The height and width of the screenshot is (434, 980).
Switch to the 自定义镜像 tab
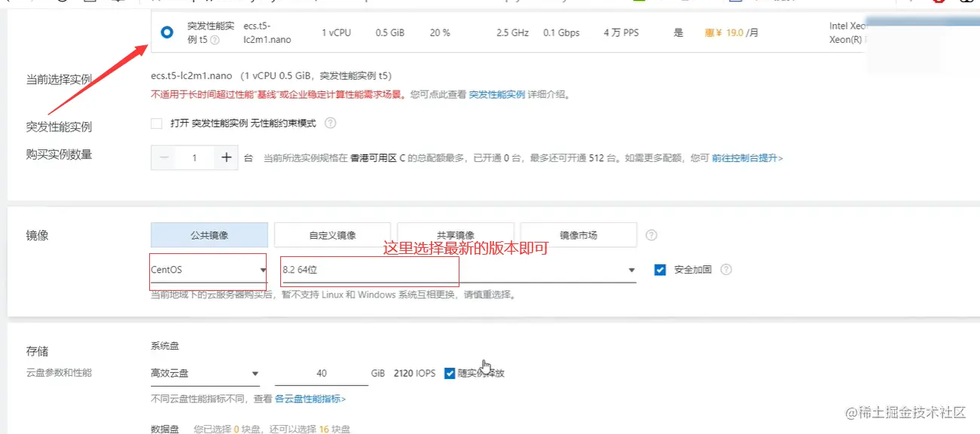coord(334,234)
